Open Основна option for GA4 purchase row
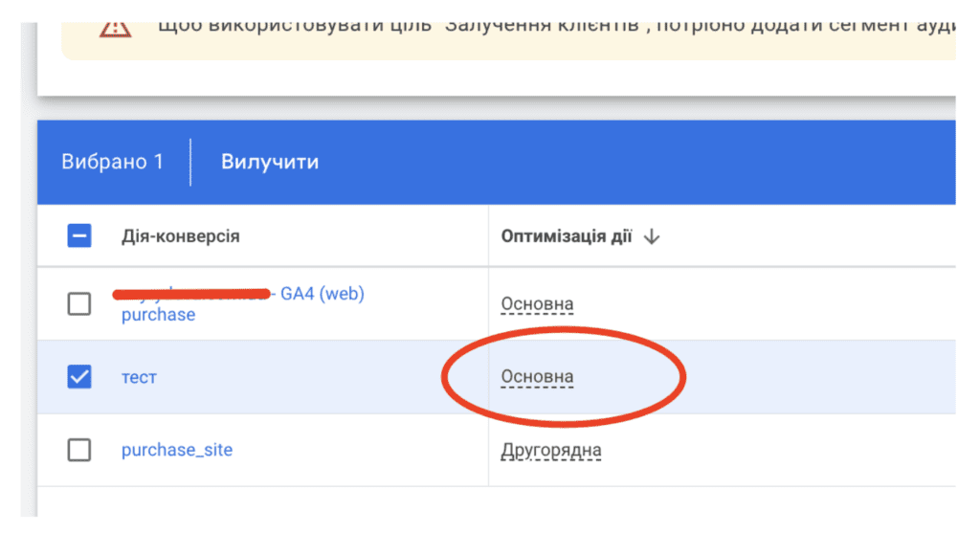 pyautogui.click(x=537, y=304)
